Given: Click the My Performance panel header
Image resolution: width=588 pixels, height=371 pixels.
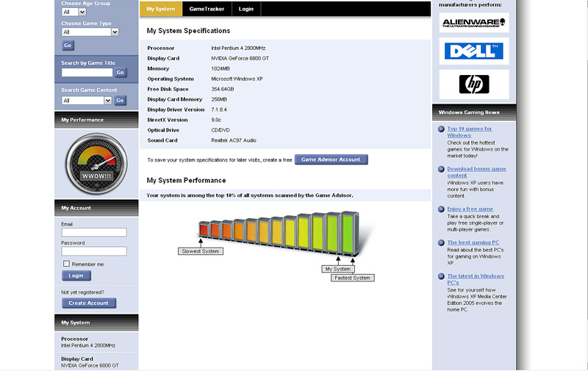Looking at the screenshot, I should coord(96,120).
